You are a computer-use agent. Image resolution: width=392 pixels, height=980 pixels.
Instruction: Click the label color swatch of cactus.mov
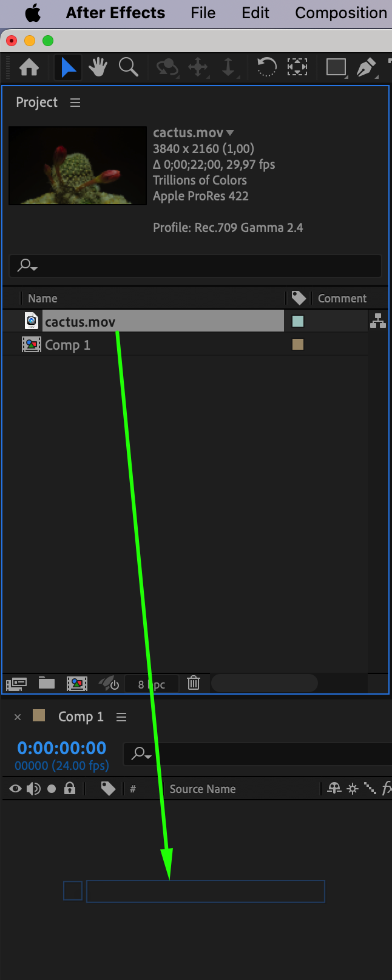(298, 321)
